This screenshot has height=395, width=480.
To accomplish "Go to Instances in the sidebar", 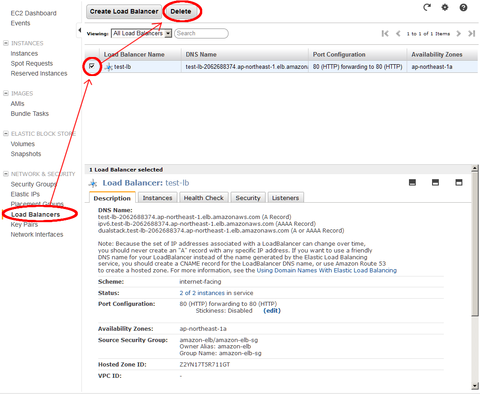I will point(24,53).
